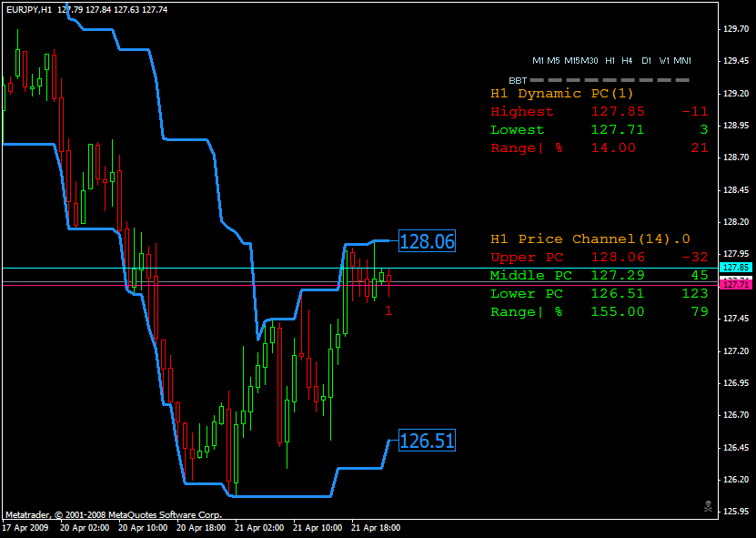This screenshot has height=538, width=756.
Task: Click the 125.95 price axis label
Action: tap(736, 512)
